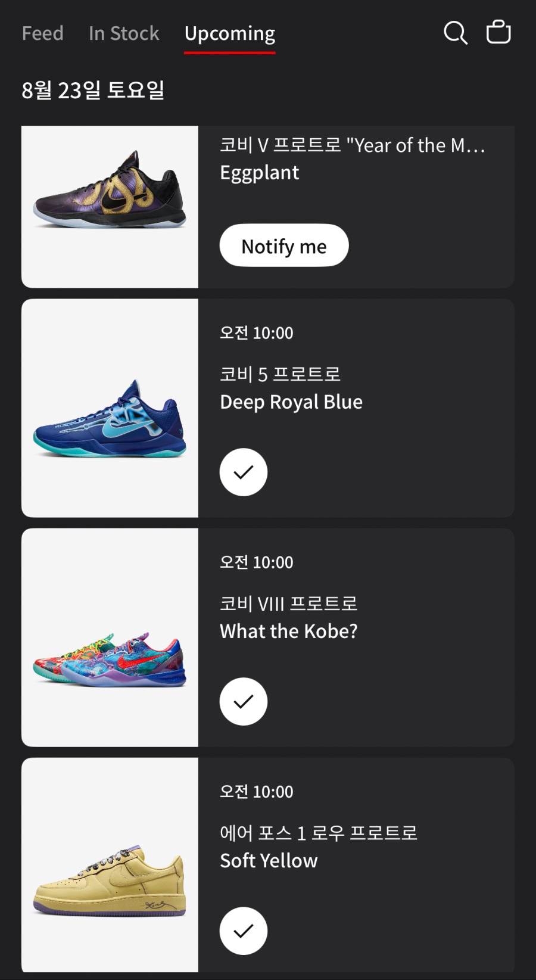Switch to the Feed tab
The height and width of the screenshot is (980, 536).
tap(42, 33)
